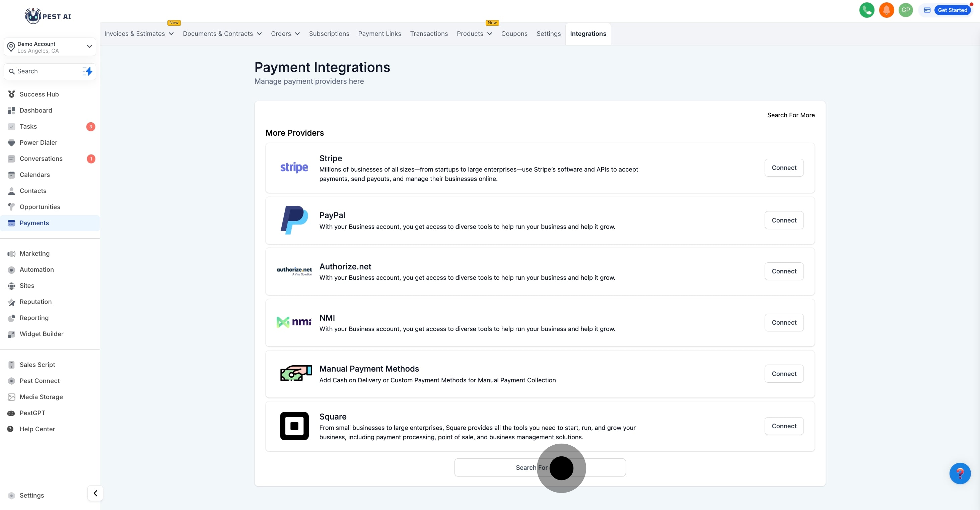The height and width of the screenshot is (510, 980).
Task: Click the lightning quick-actions icon in search
Action: pos(88,71)
